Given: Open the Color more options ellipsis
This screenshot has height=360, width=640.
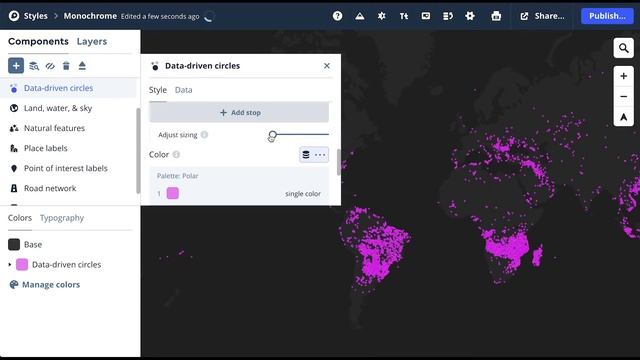Looking at the screenshot, I should click(320, 155).
